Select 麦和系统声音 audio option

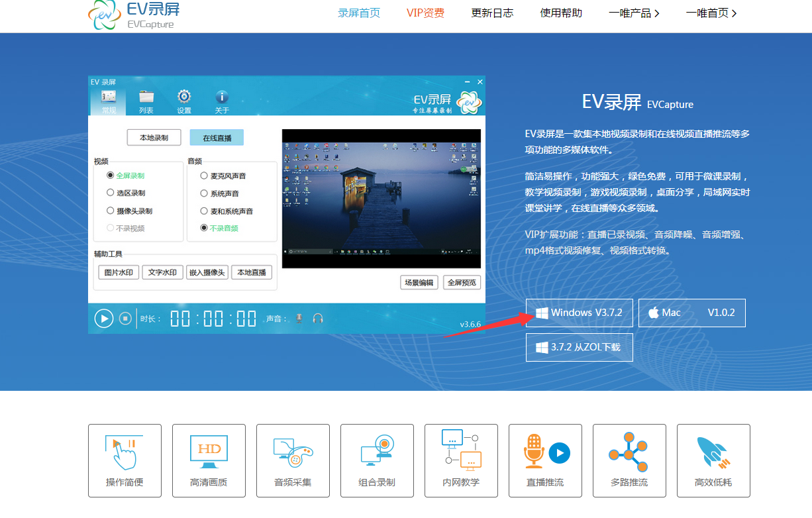coord(227,211)
